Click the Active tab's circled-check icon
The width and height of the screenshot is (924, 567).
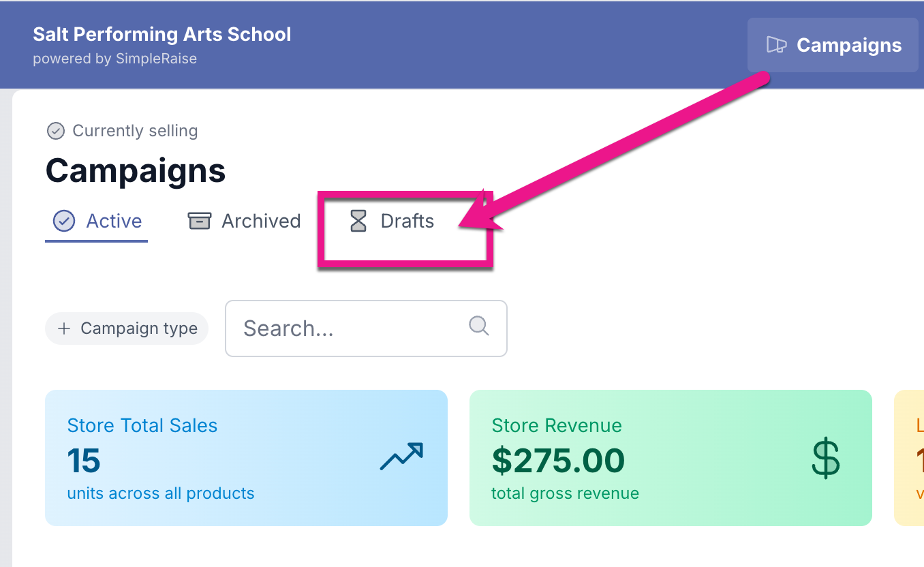(64, 221)
